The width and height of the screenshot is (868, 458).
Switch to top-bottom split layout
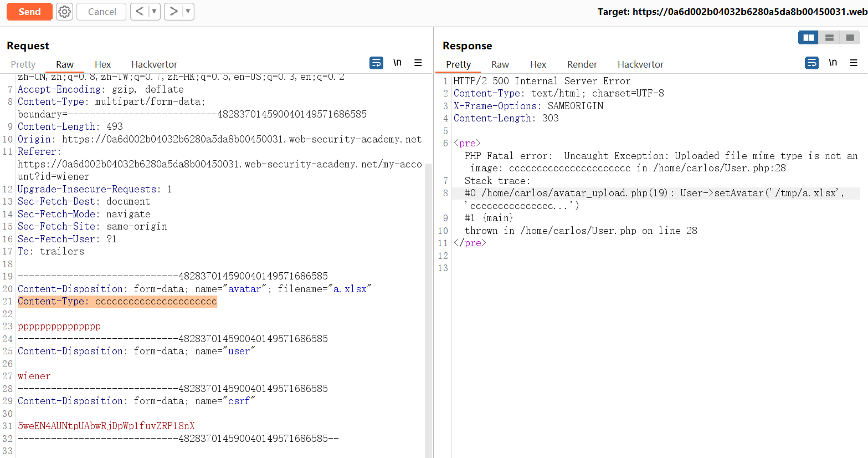point(829,38)
